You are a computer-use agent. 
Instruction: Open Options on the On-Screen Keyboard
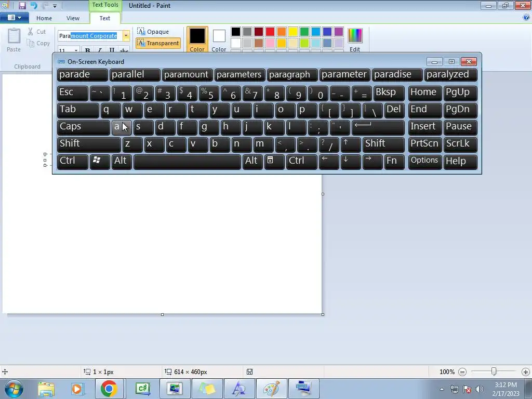[425, 162]
